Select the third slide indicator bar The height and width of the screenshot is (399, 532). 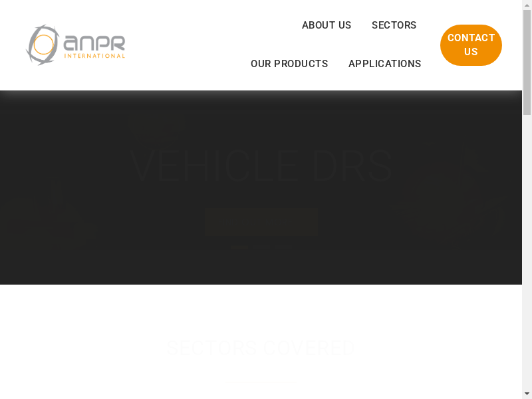(x=282, y=247)
